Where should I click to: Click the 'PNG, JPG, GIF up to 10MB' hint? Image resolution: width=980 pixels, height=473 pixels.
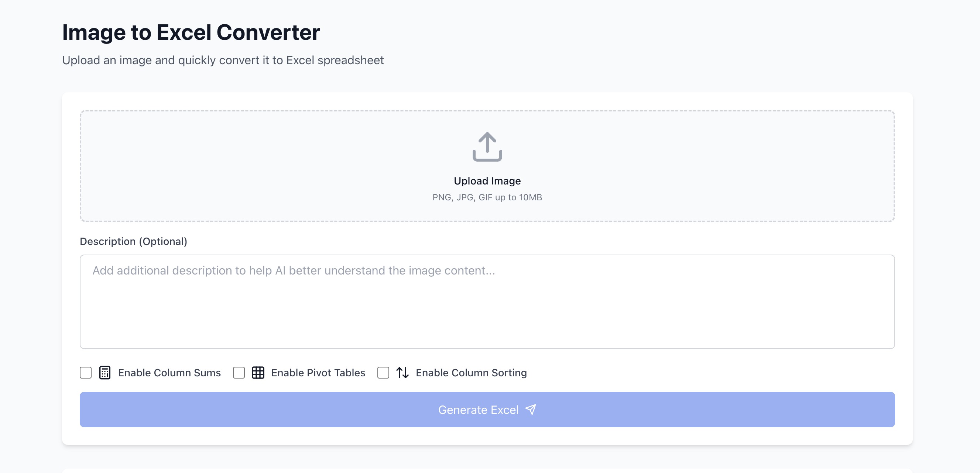click(487, 197)
